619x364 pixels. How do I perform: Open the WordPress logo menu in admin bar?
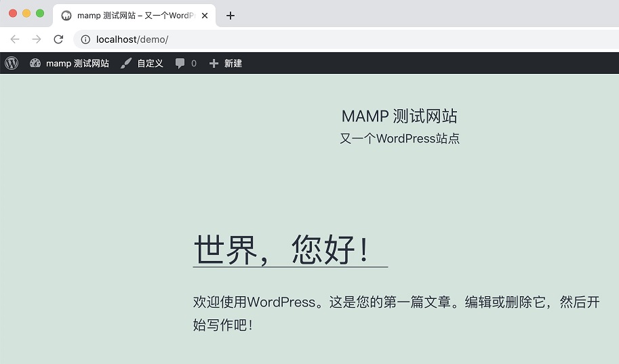[12, 63]
